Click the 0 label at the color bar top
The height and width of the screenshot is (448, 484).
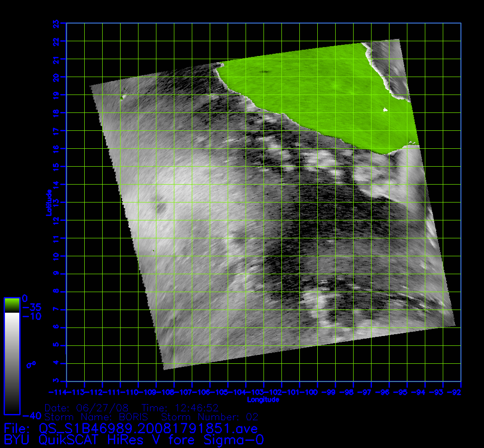25,298
